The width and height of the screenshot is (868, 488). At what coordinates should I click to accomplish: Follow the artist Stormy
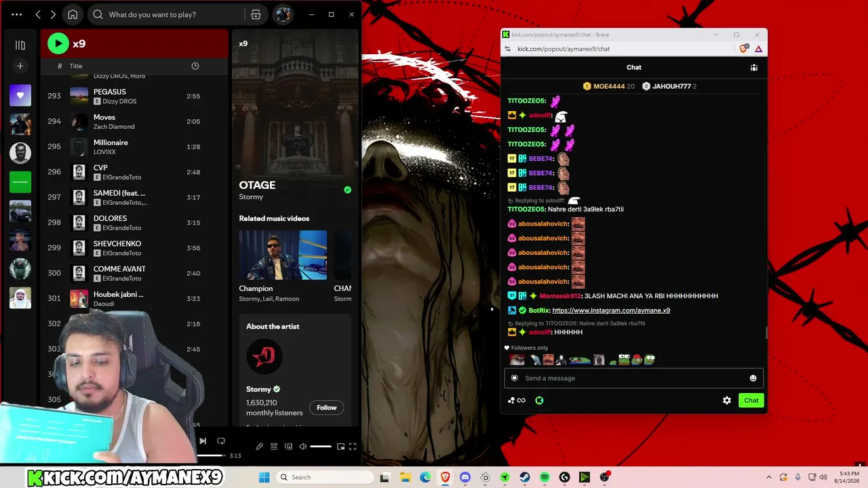point(326,407)
